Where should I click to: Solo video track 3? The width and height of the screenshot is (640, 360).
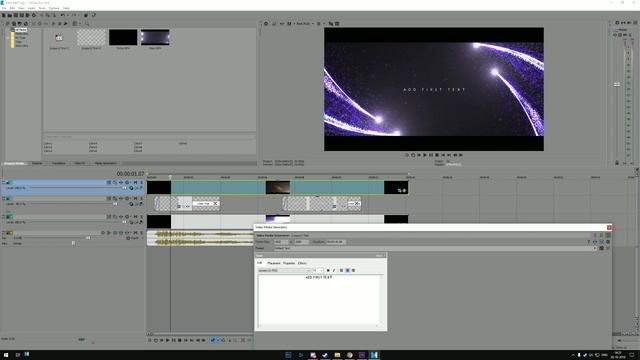142,217
